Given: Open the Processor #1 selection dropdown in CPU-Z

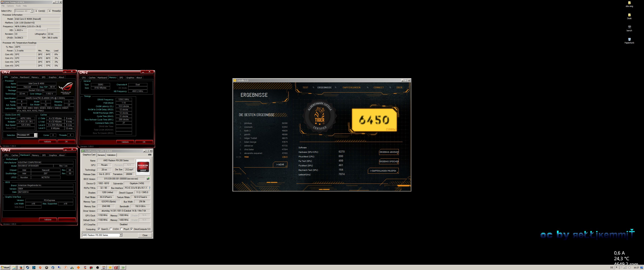Looking at the screenshot, I should 27,135.
